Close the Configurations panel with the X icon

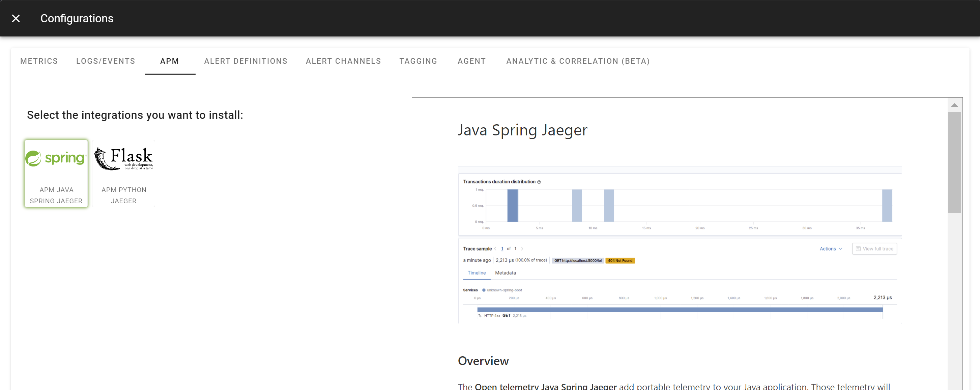point(16,18)
